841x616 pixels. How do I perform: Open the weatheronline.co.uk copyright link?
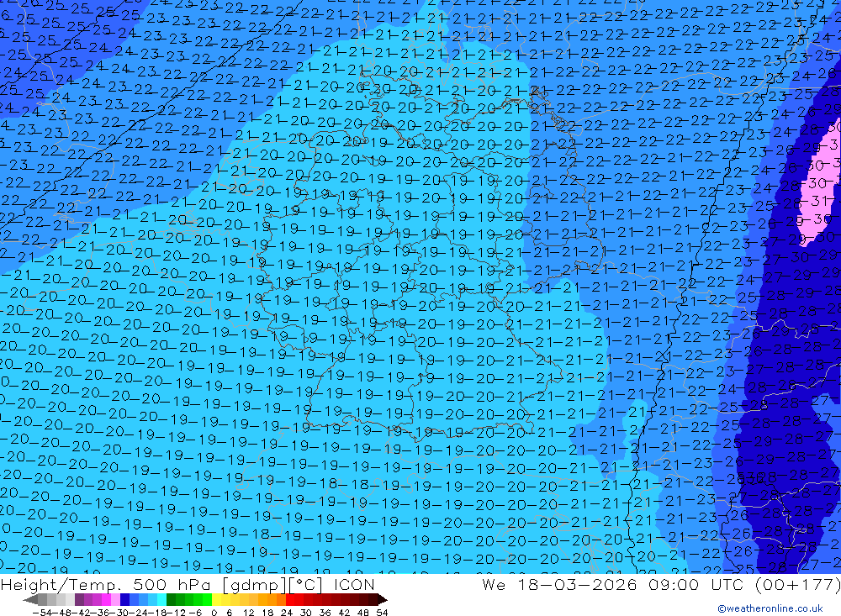click(x=770, y=608)
